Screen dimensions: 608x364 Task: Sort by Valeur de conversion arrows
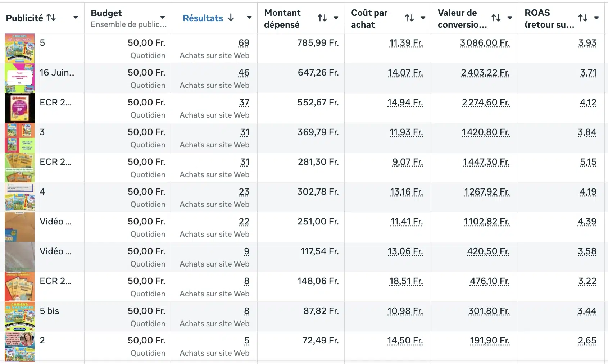(x=496, y=18)
